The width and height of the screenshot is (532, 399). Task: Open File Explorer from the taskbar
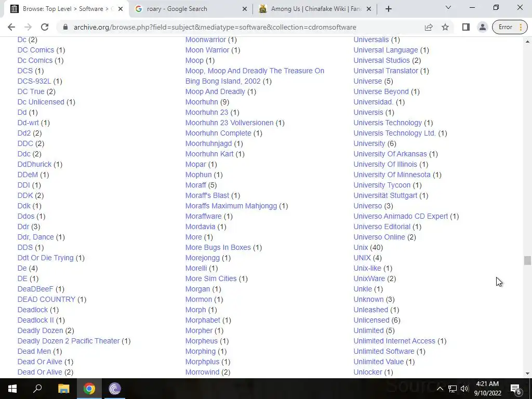click(63, 389)
